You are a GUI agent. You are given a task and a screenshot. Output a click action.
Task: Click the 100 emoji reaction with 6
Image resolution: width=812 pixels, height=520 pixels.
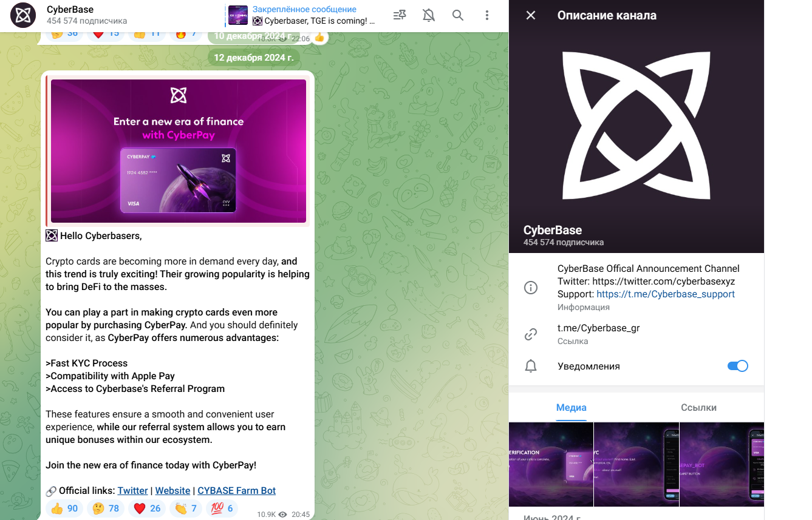point(222,508)
